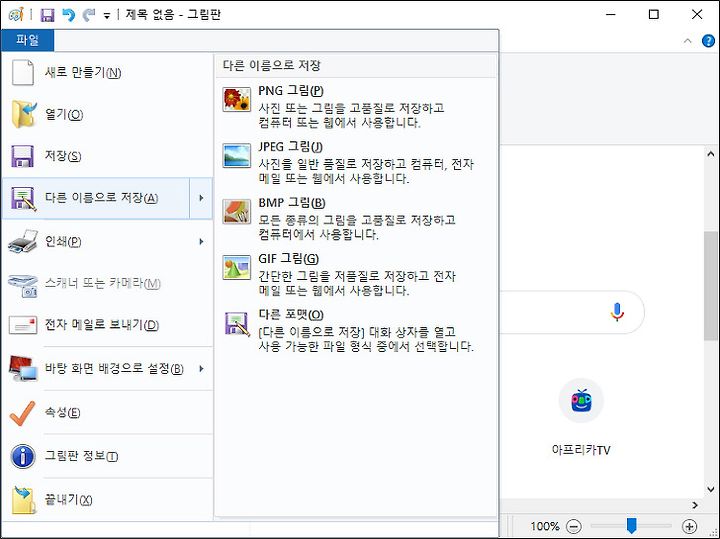The width and height of the screenshot is (720, 539).
Task: Click the undo arrow in title bar
Action: 68,15
